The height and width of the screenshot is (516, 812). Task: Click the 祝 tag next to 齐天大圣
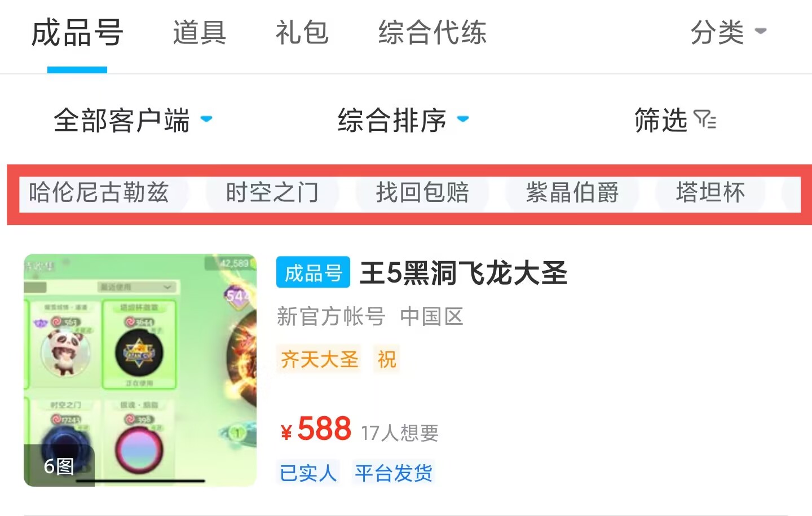(387, 359)
